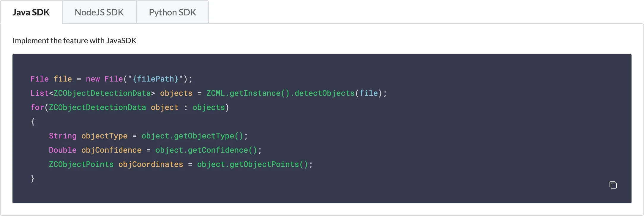This screenshot has width=644, height=217.
Task: Click the 'objCoordinates' variable name
Action: pyautogui.click(x=151, y=164)
